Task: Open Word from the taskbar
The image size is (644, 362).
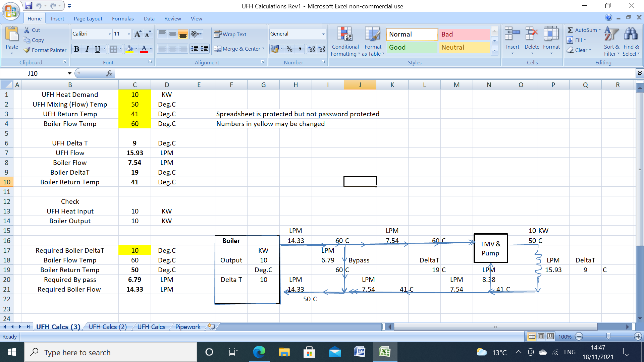Action: (359, 352)
